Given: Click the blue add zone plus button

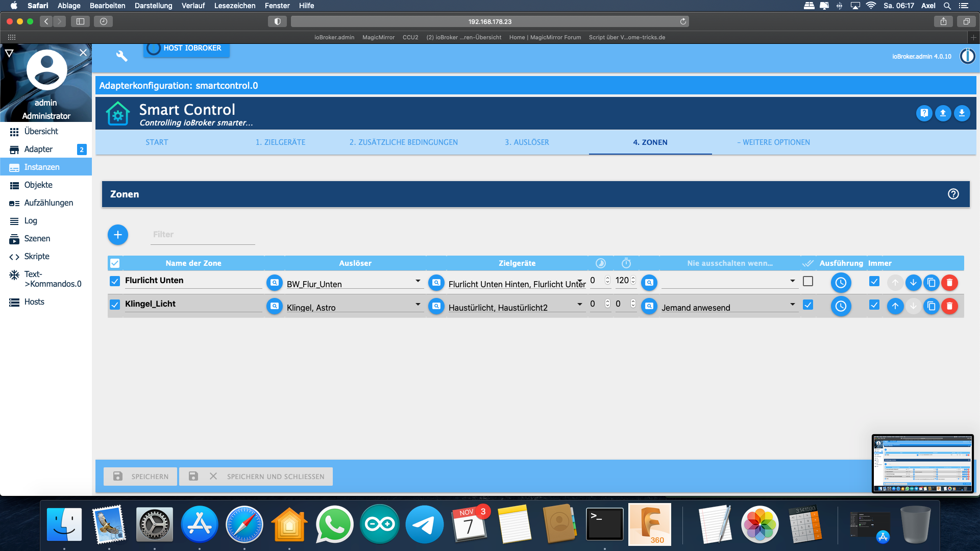Looking at the screenshot, I should coord(118,235).
